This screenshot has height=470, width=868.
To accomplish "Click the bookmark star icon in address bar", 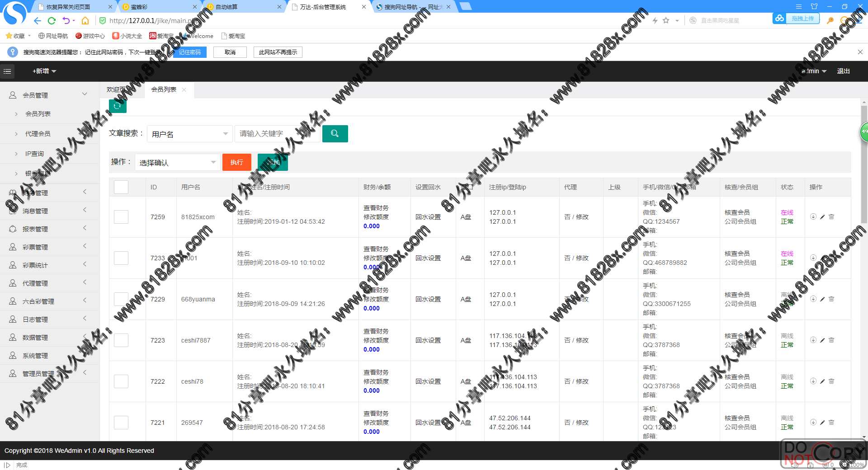I will tap(666, 20).
